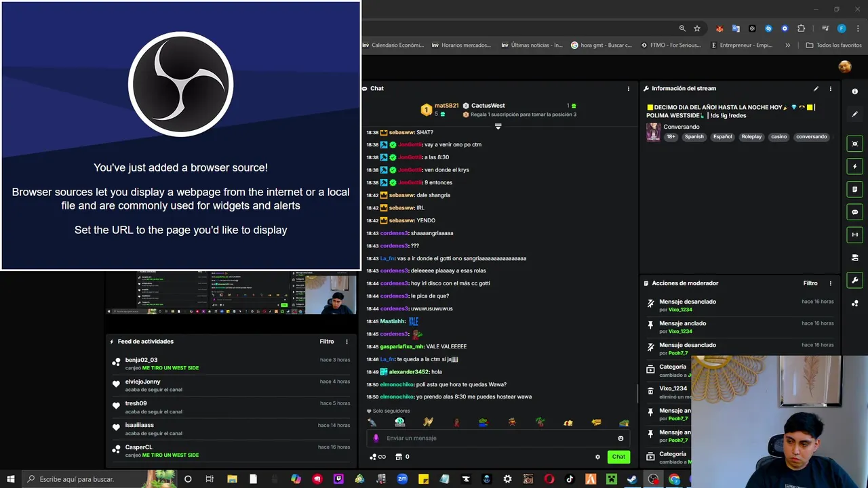The width and height of the screenshot is (868, 488).
Task: Open Horarios mercados bookmark
Action: point(461,45)
